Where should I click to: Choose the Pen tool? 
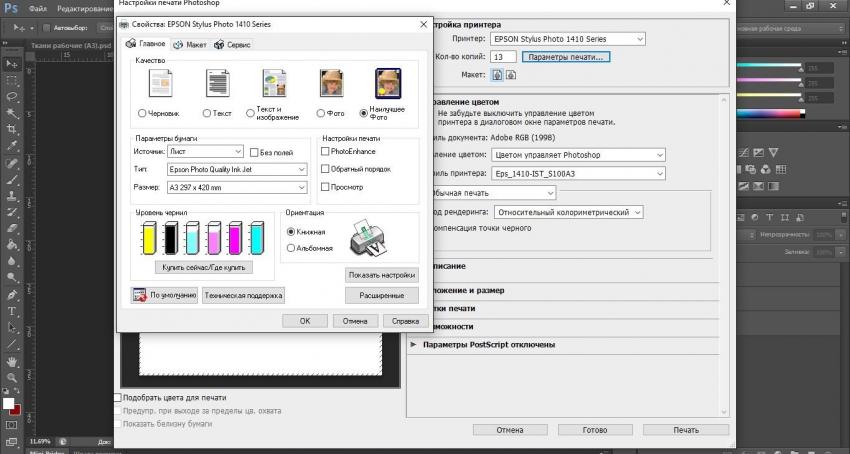pos(12,295)
